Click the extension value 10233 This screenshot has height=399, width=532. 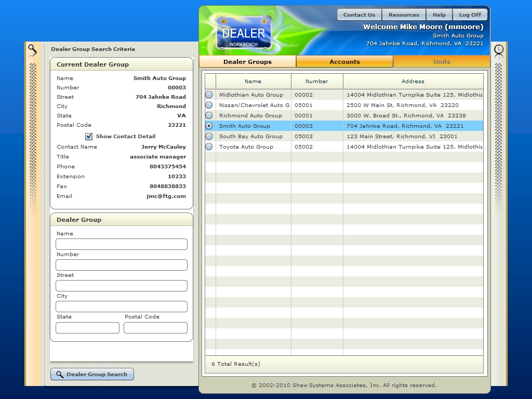click(177, 177)
